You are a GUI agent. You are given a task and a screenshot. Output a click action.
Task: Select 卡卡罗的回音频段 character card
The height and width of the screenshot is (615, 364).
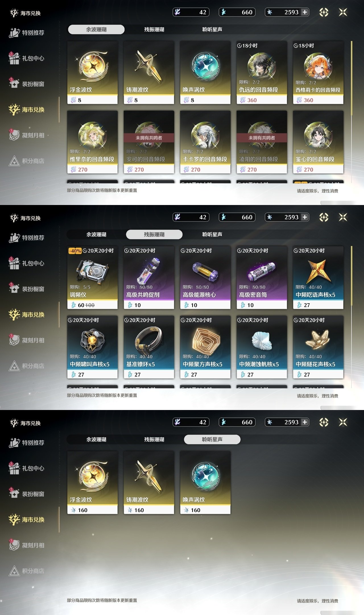(x=205, y=142)
